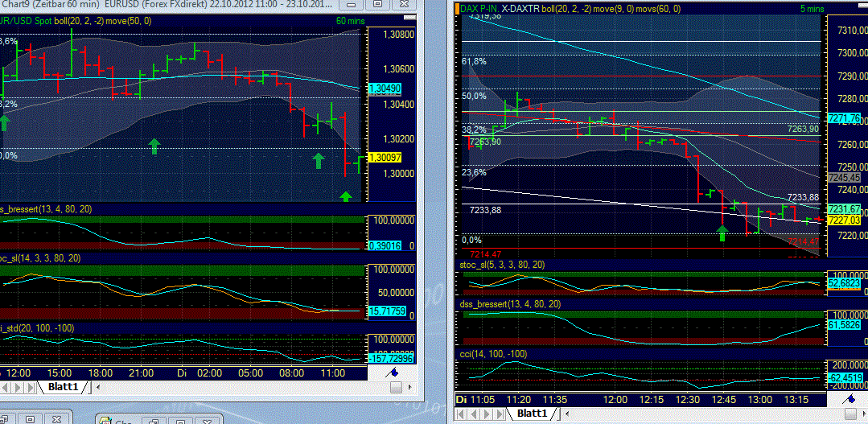
Task: Go to next sheet in DAX window
Action: (485, 414)
